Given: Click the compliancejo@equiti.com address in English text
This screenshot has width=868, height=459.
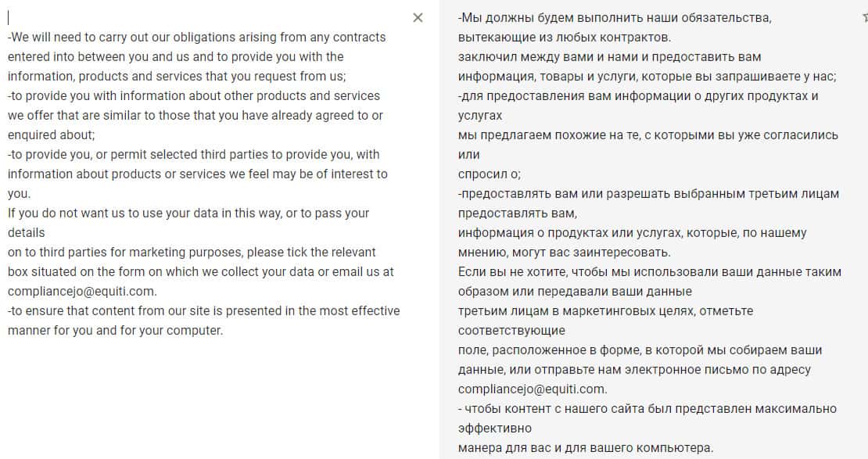Looking at the screenshot, I should [82, 291].
